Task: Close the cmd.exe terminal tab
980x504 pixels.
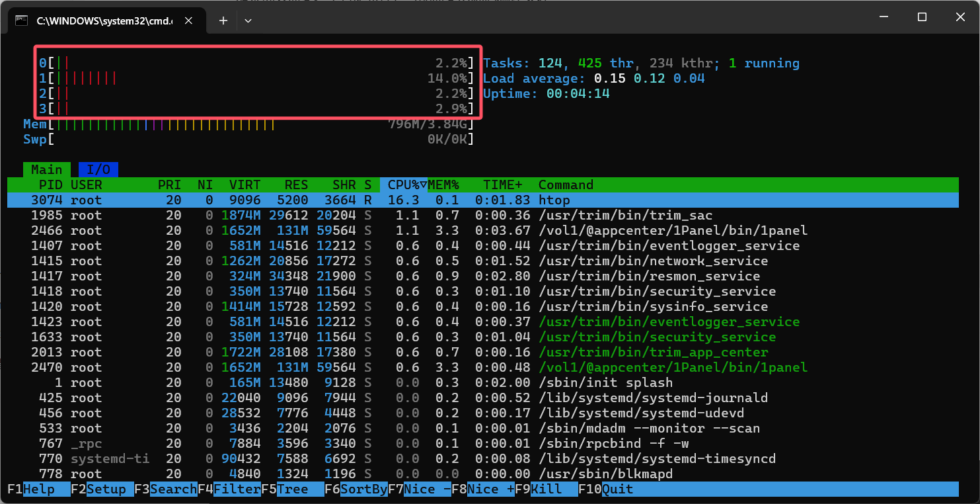Action: pos(188,21)
